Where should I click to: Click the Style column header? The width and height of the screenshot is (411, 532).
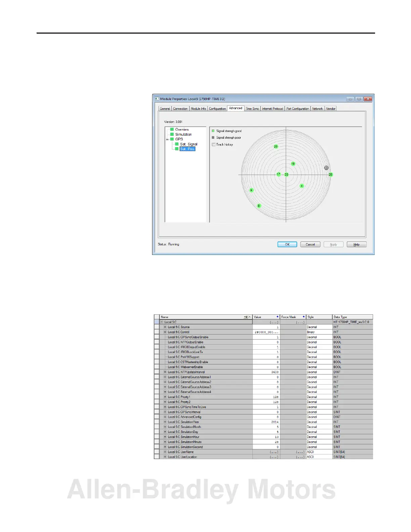pos(319,317)
